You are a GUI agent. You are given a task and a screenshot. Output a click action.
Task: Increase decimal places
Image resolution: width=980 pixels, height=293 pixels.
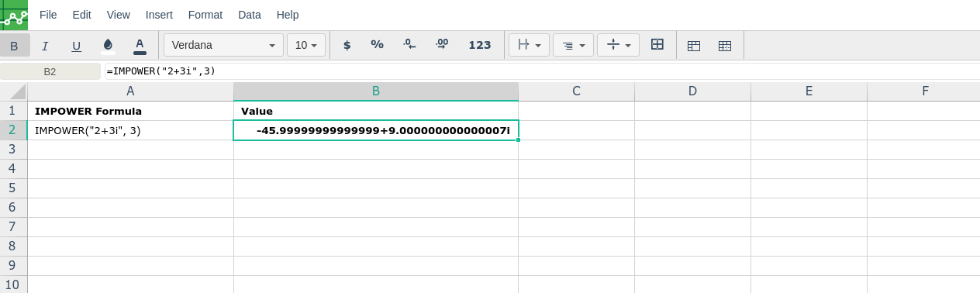[x=442, y=45]
